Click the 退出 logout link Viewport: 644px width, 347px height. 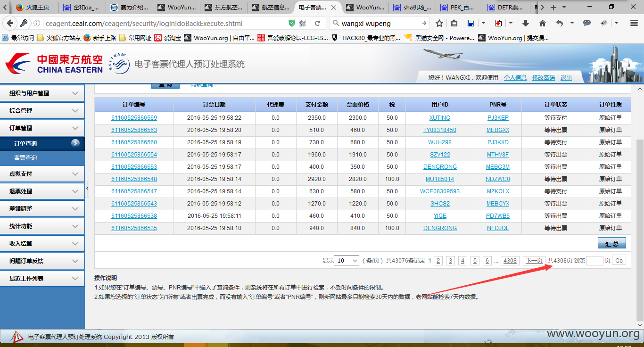(566, 78)
